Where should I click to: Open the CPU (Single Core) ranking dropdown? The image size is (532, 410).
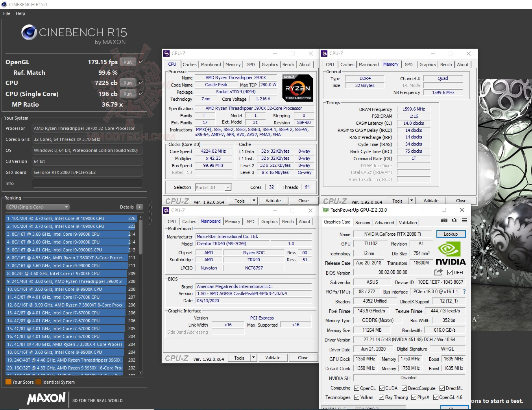click(38, 207)
